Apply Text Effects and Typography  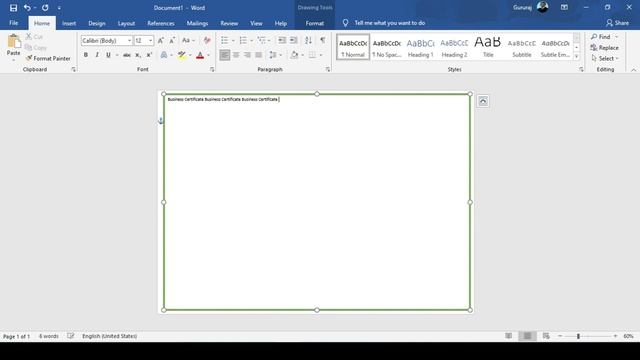click(164, 55)
